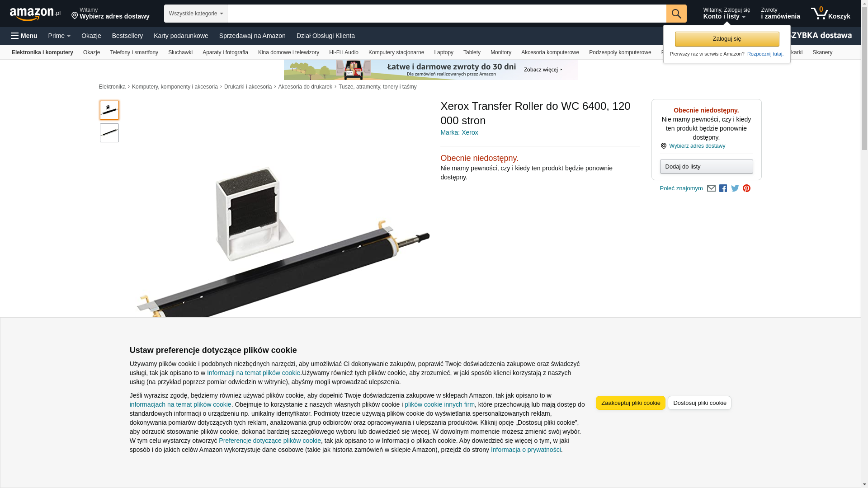Click Dostosuj pliki cookie button
The width and height of the screenshot is (868, 488).
[x=699, y=403]
